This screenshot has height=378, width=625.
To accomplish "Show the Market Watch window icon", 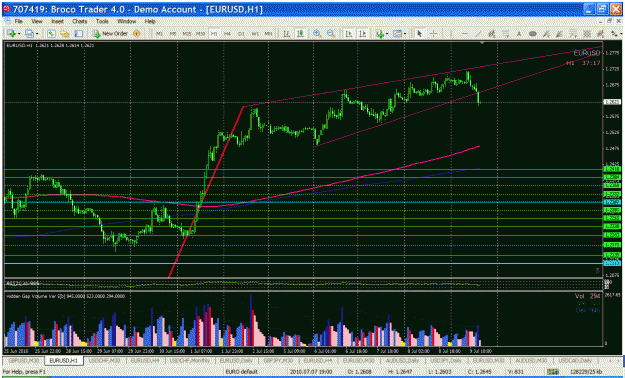I will click(x=51, y=34).
